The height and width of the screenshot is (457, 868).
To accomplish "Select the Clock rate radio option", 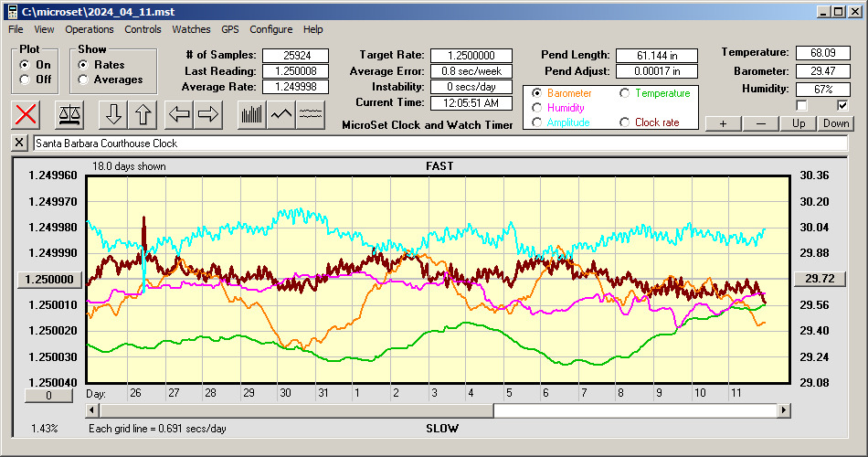I will click(x=625, y=122).
